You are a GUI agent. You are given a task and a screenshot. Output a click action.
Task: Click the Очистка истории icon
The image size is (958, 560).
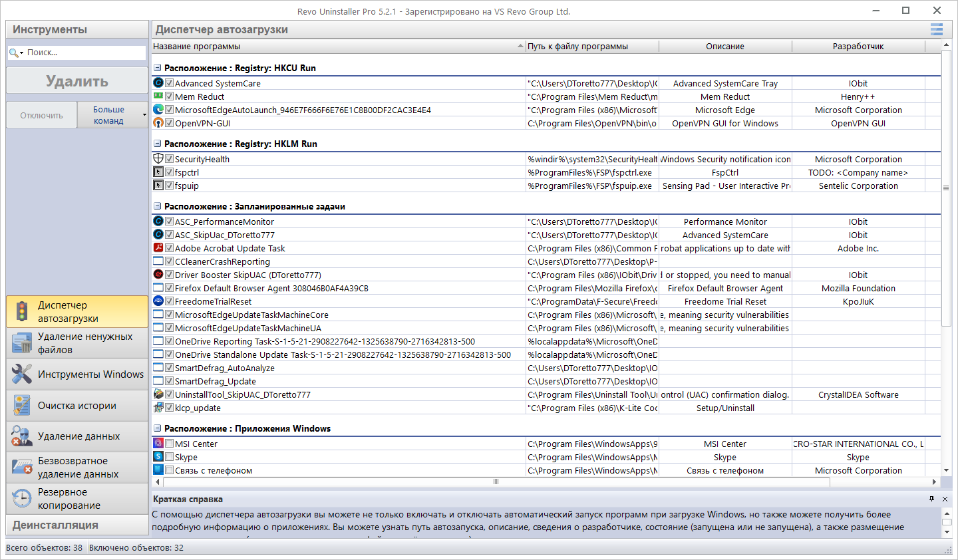click(x=22, y=406)
